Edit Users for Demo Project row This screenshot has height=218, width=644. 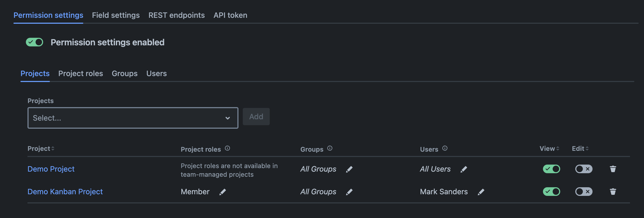click(464, 169)
